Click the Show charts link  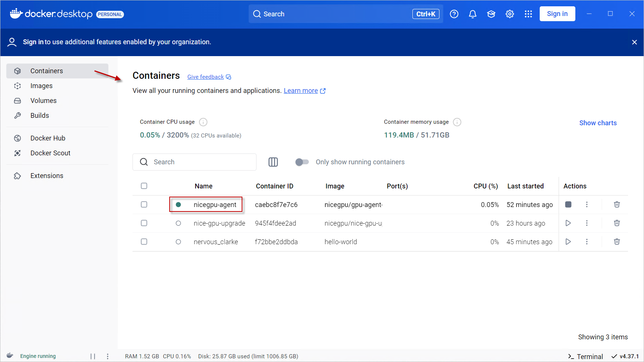pos(598,123)
